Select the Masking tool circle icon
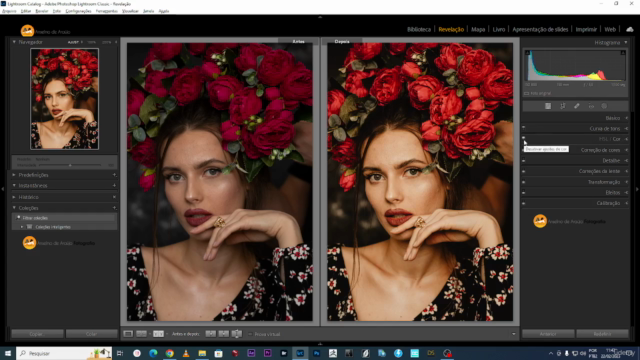Viewport: 640px width, 360px height. click(604, 106)
